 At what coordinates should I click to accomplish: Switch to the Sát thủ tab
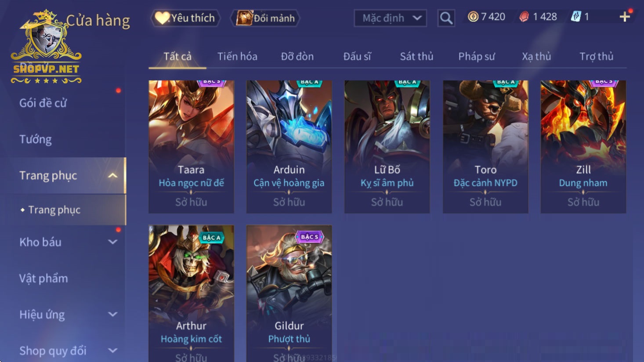(x=416, y=56)
